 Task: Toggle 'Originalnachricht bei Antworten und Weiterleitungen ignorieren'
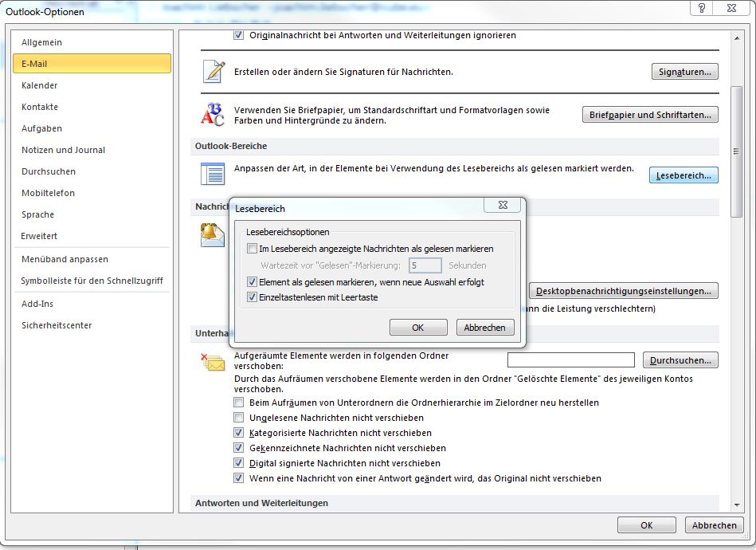click(238, 35)
